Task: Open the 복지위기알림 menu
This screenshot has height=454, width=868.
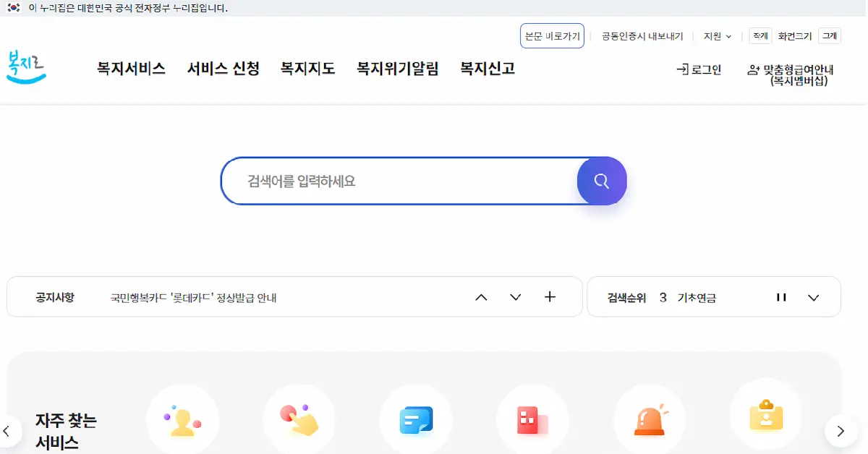Action: pyautogui.click(x=398, y=69)
